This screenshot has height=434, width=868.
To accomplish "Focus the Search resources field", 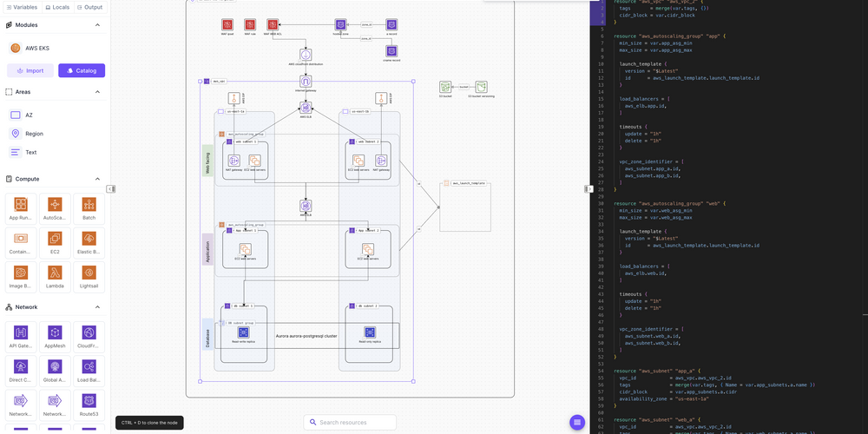I will pyautogui.click(x=350, y=423).
